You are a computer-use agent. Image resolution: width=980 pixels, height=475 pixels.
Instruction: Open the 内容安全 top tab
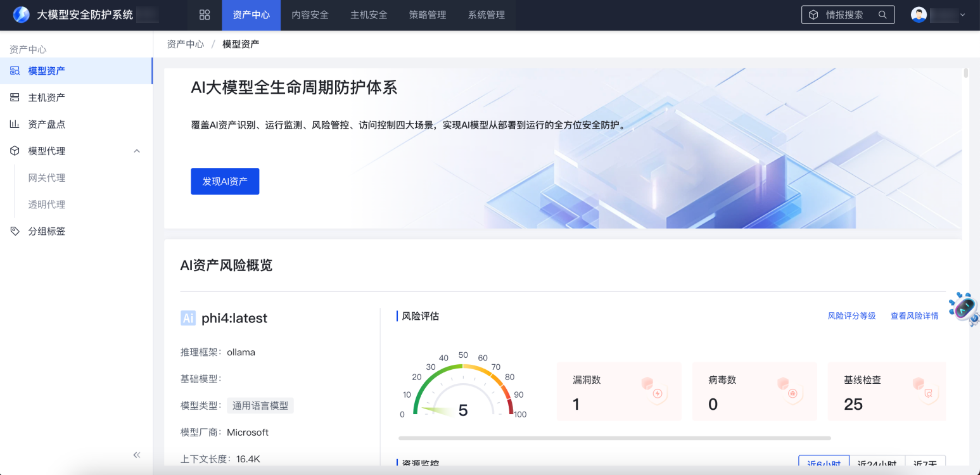tap(310, 15)
